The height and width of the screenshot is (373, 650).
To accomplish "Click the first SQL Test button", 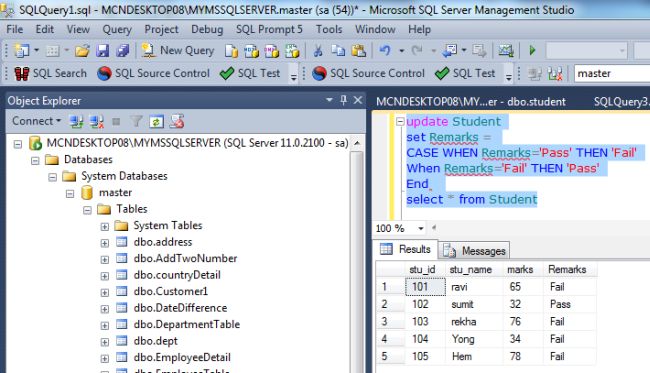I will click(250, 73).
